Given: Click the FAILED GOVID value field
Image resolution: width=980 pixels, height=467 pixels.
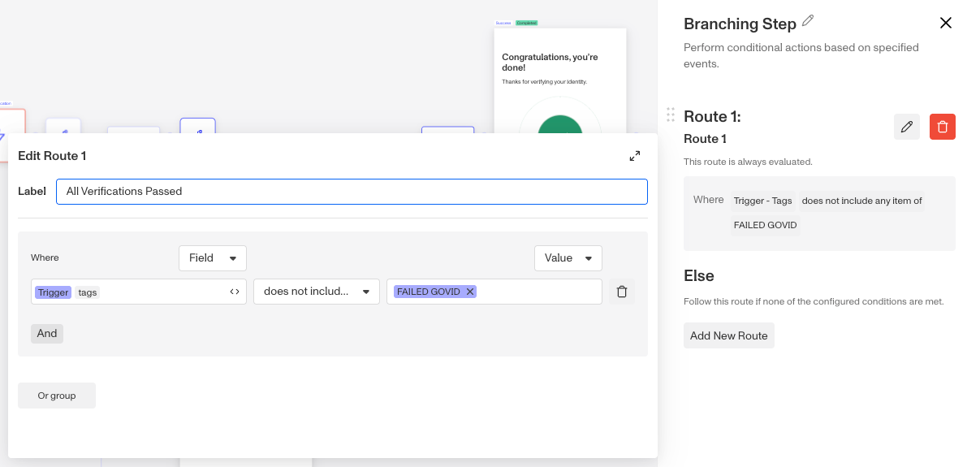Looking at the screenshot, I should coord(494,292).
